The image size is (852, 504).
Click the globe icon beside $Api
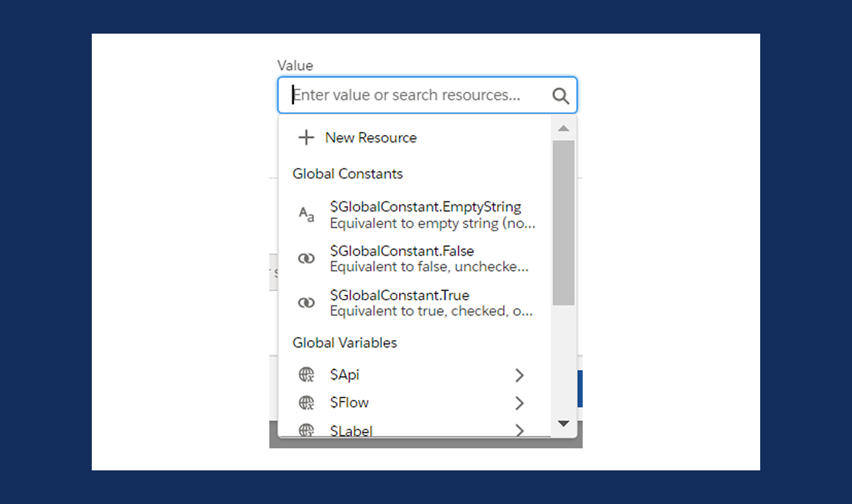306,374
